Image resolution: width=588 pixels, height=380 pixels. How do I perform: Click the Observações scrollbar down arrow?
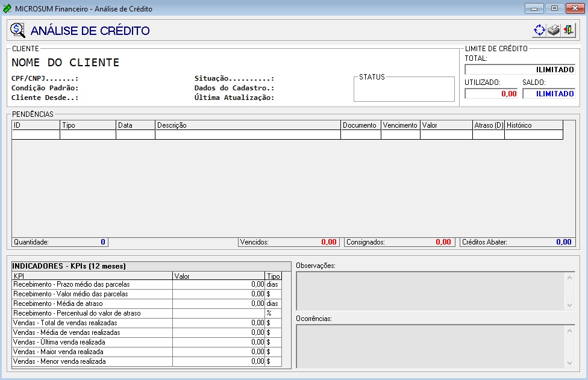pos(570,305)
